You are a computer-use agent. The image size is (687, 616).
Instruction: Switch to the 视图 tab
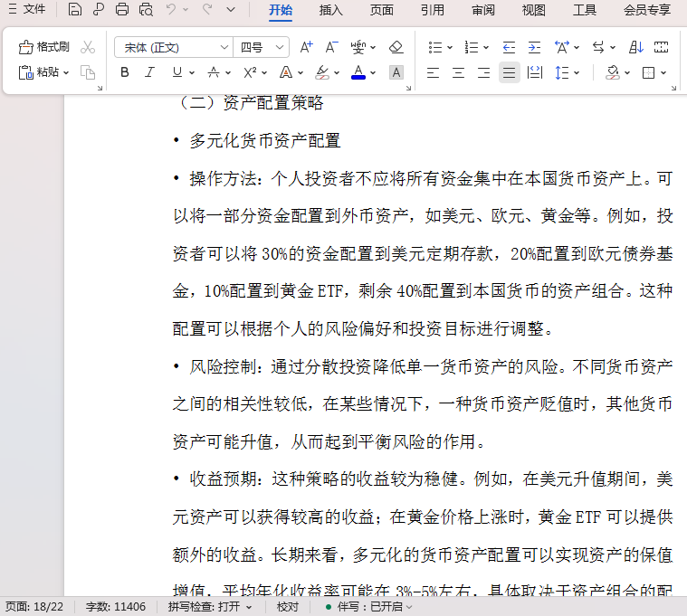(x=534, y=10)
